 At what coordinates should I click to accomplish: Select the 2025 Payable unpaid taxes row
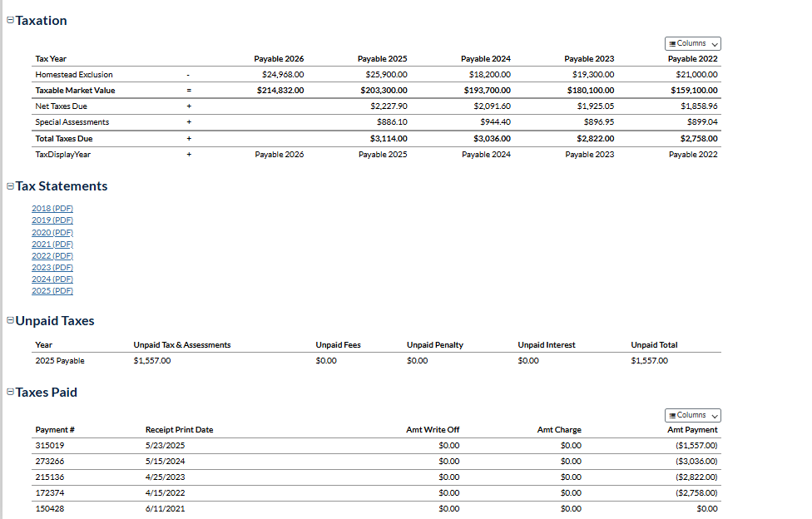tap(60, 361)
